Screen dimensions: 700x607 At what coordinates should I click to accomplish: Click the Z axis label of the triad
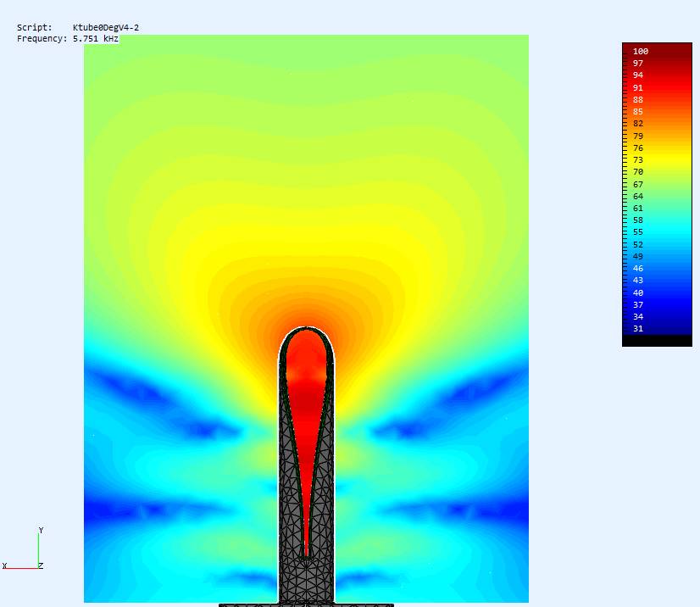[41, 566]
